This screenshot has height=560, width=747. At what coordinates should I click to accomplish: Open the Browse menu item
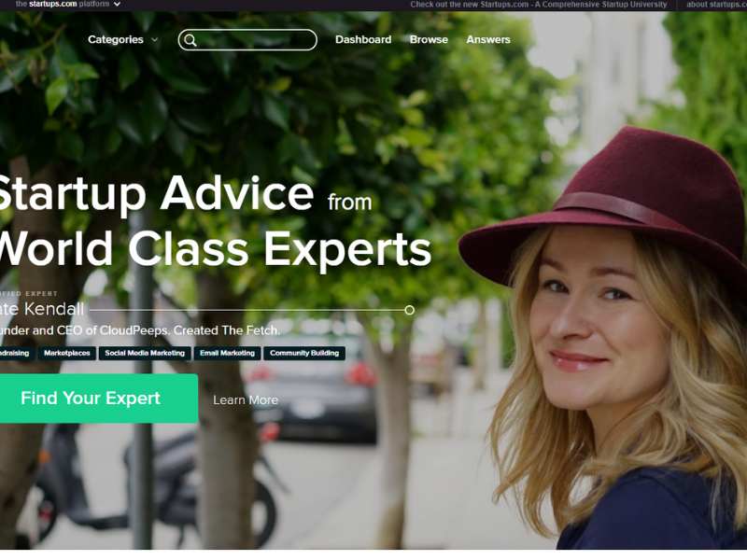click(x=429, y=39)
